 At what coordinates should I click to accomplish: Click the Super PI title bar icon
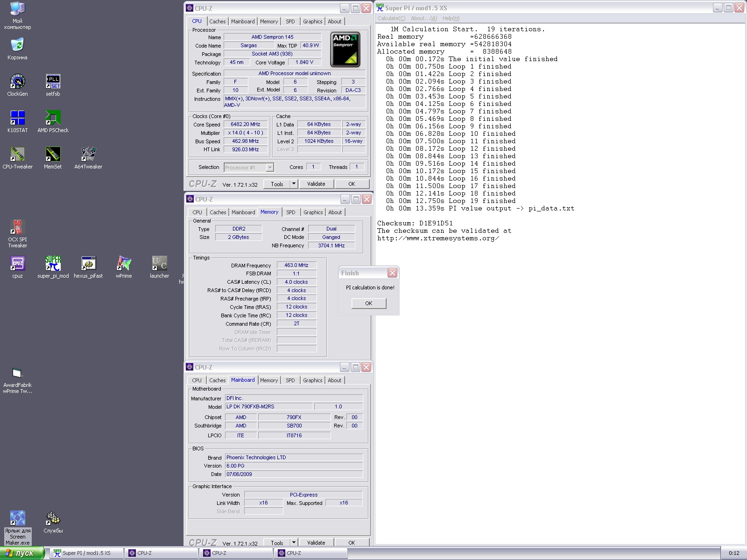(x=380, y=8)
